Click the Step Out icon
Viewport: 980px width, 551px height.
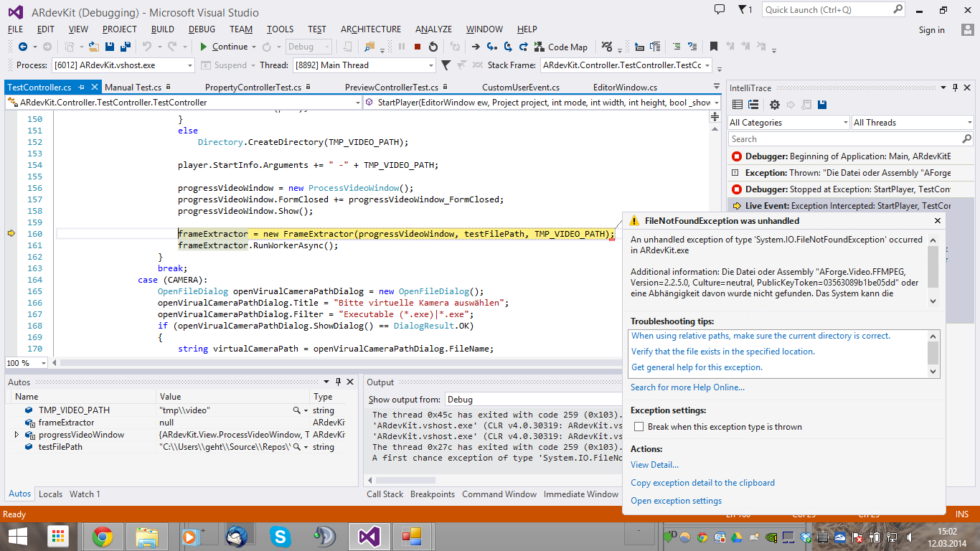524,47
